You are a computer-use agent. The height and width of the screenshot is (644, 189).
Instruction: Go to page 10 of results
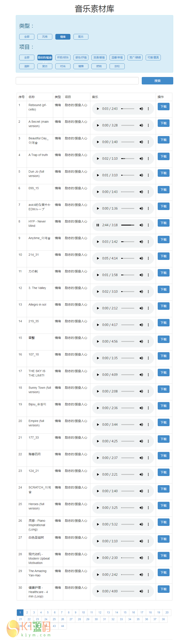pos(83,612)
